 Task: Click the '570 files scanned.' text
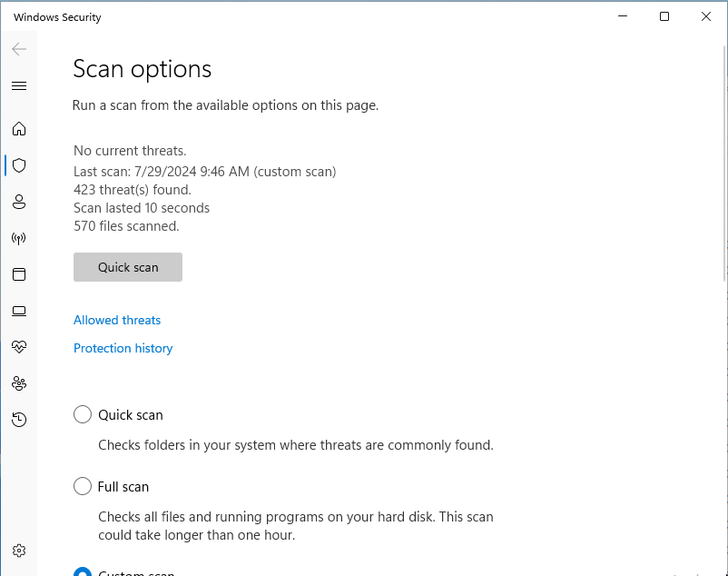(126, 225)
